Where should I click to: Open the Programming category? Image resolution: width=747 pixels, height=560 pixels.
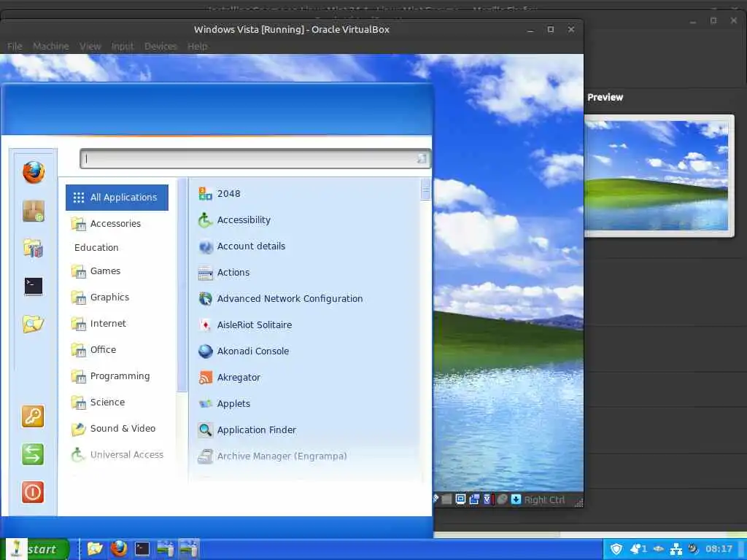click(x=117, y=376)
